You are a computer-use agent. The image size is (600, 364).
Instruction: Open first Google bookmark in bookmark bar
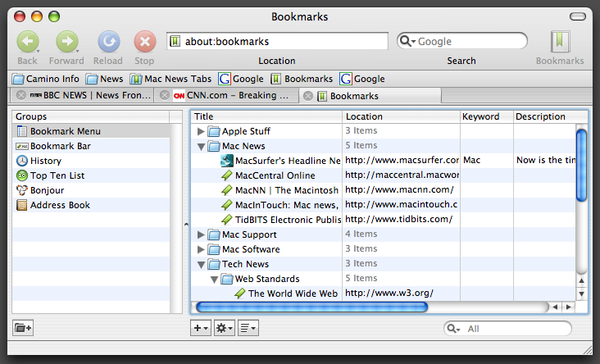pos(241,79)
